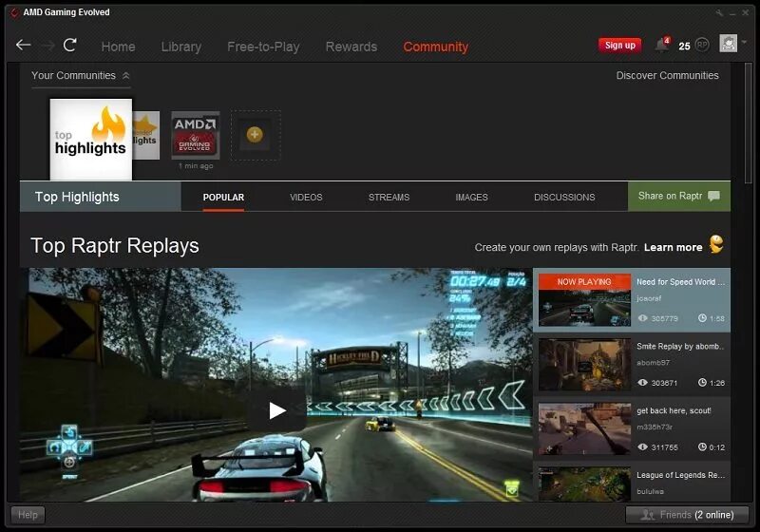Click the vertical scrollbar thumb

749,123
